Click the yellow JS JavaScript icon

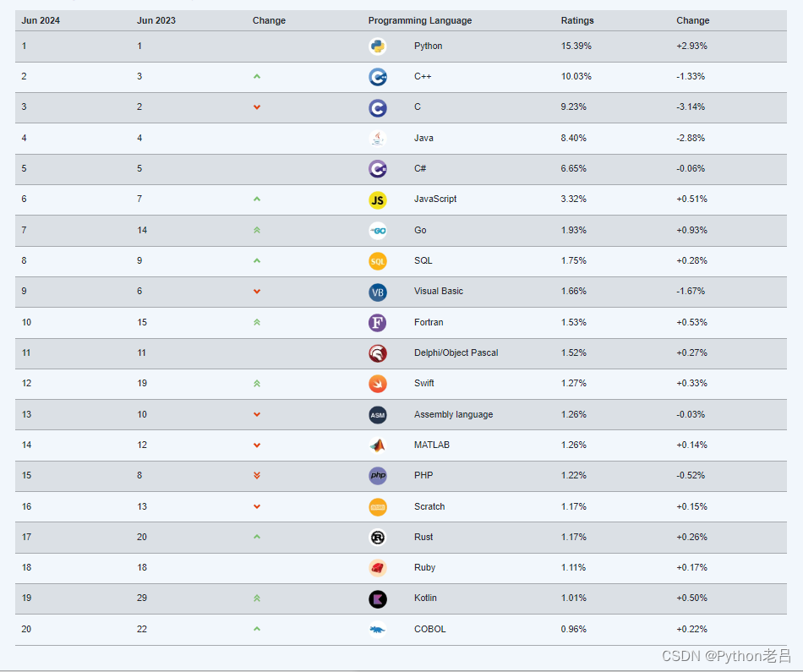pos(378,199)
